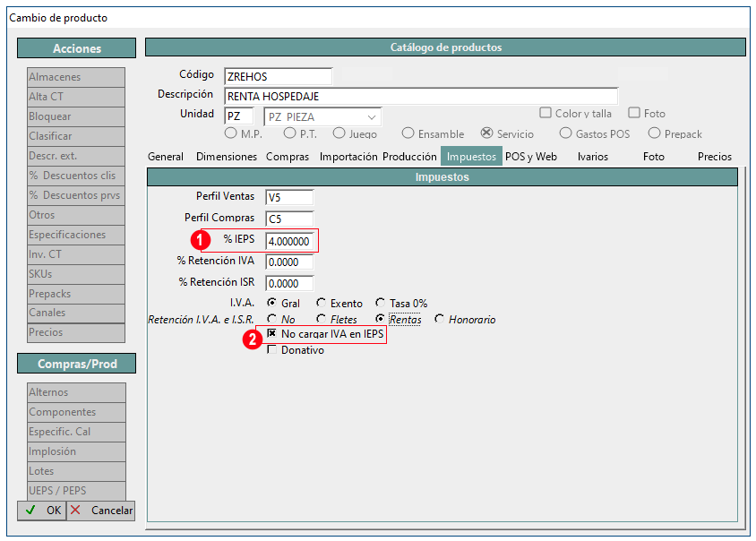This screenshot has width=756, height=541.
Task: Click the Perfil Ventas field V5
Action: point(289,197)
